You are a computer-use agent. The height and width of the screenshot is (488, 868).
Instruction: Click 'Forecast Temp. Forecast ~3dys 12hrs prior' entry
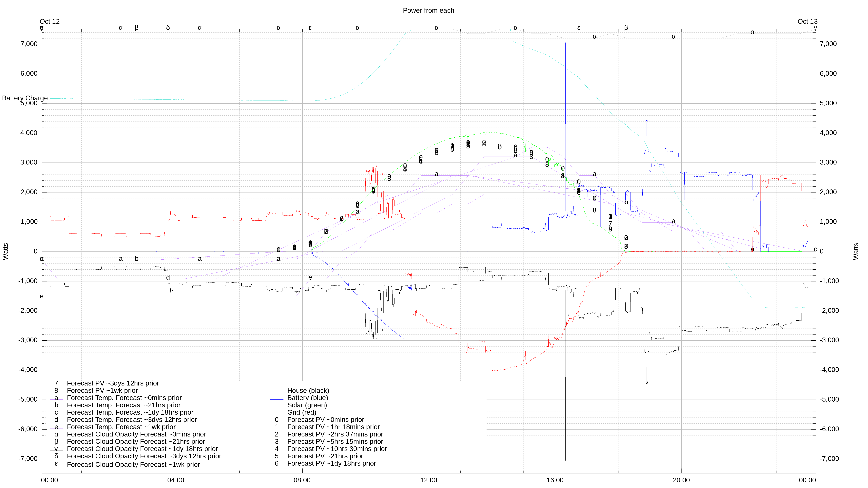tap(132, 420)
